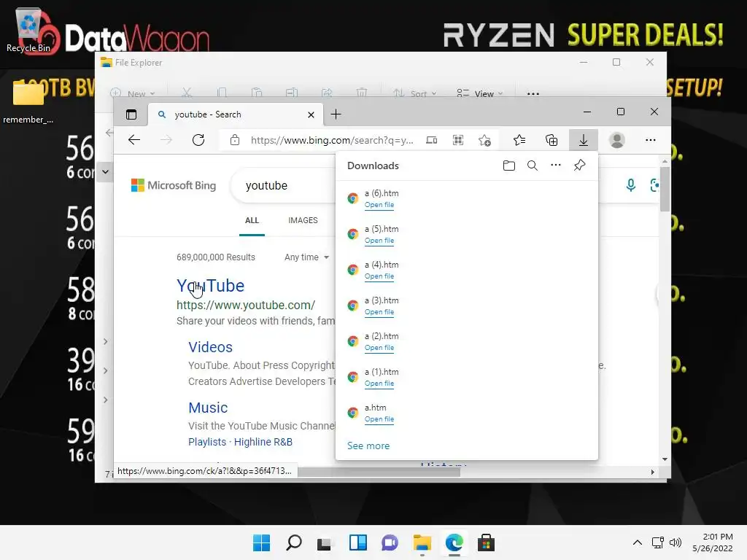
Task: Open file for a (3).htm
Action: [379, 312]
